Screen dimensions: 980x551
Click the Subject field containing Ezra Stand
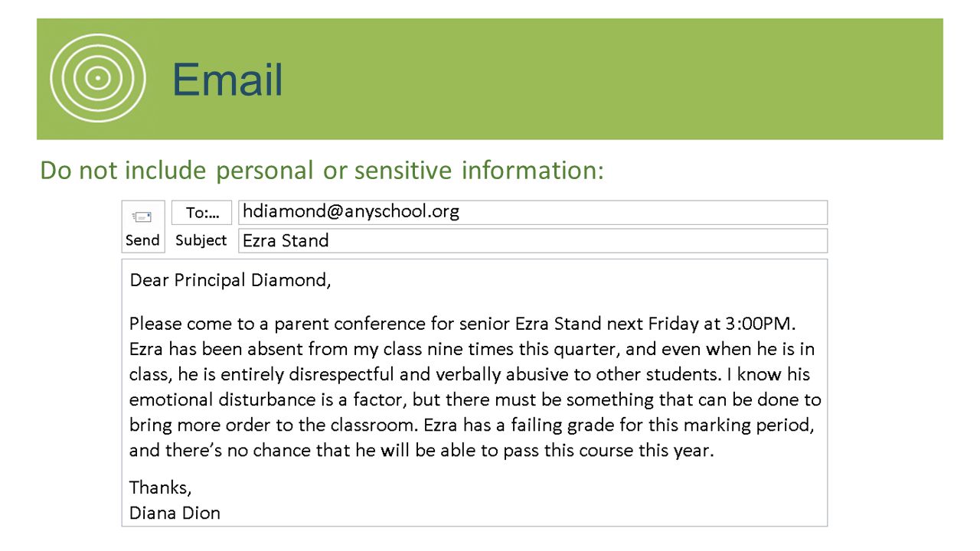[533, 240]
